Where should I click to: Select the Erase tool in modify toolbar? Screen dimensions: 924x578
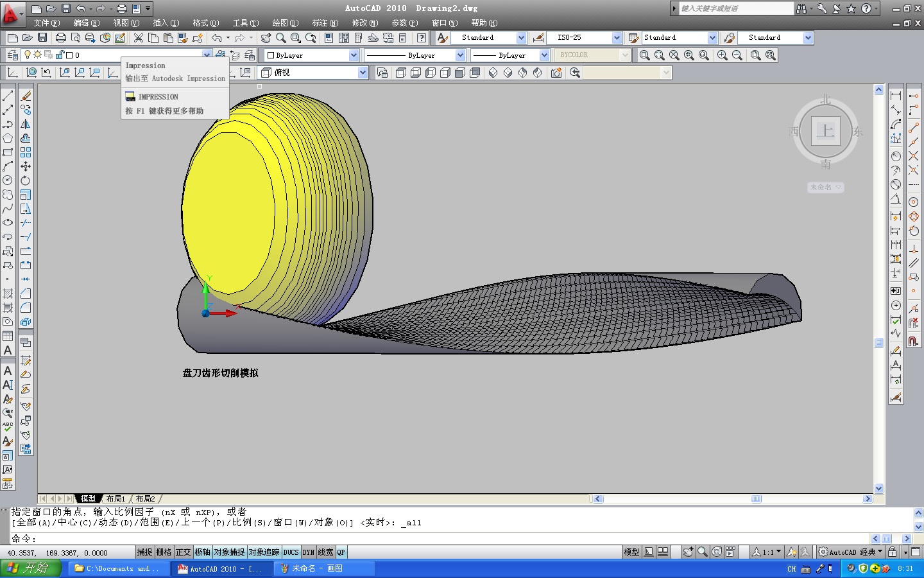pyautogui.click(x=26, y=96)
